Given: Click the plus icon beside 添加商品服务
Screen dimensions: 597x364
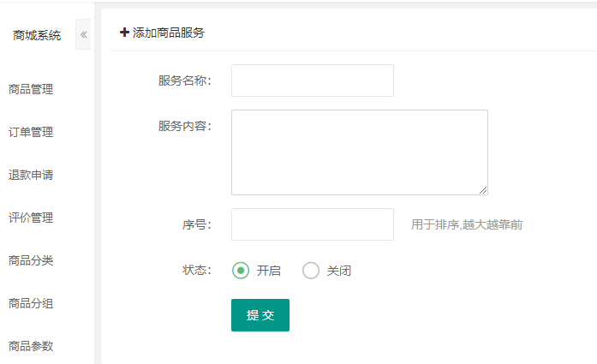Looking at the screenshot, I should coord(125,33).
